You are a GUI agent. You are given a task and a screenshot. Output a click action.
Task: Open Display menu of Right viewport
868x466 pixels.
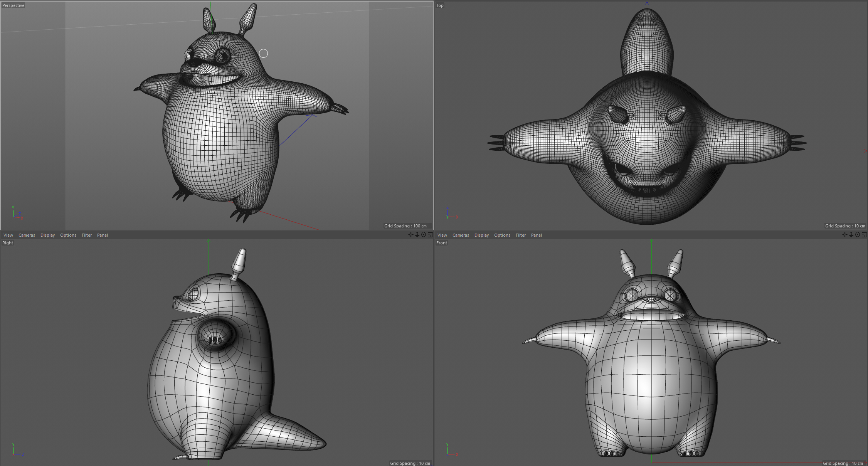tap(47, 235)
